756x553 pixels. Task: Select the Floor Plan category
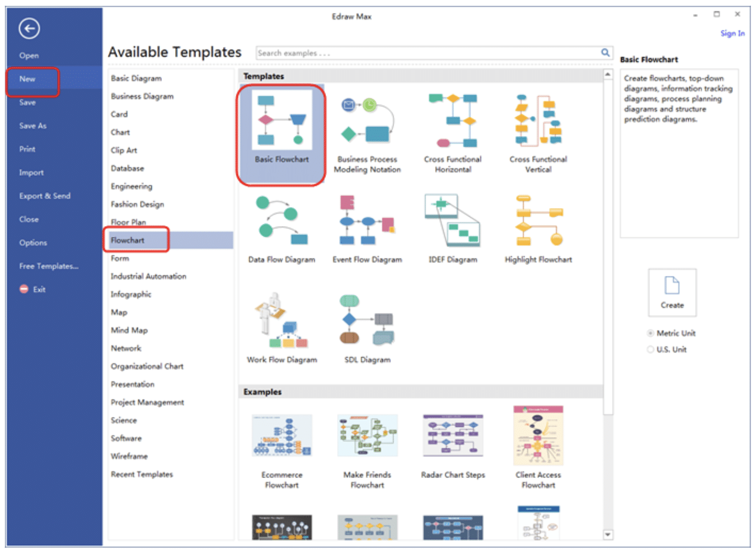(128, 222)
